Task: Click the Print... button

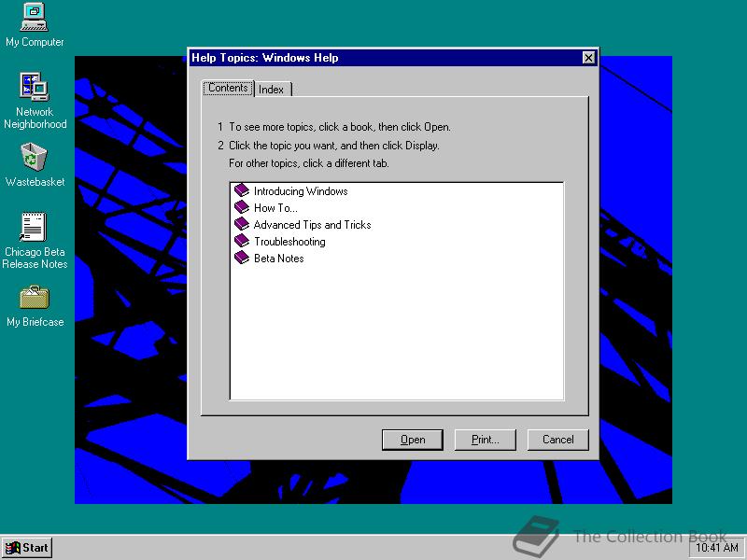Action: [x=485, y=440]
